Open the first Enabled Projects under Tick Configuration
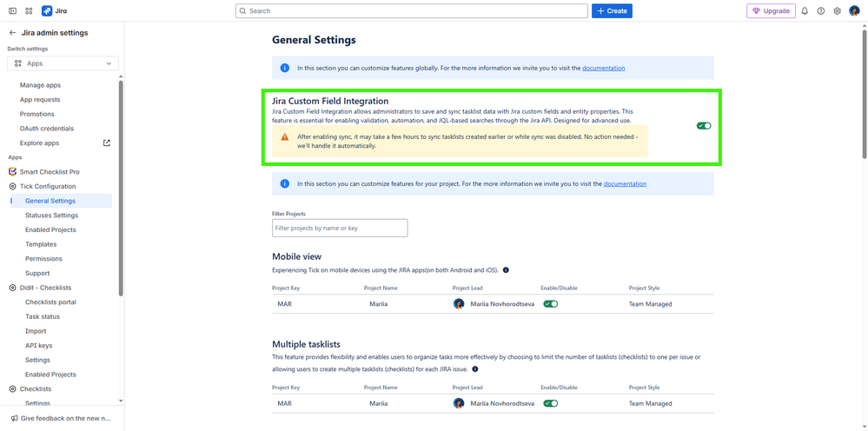This screenshot has height=431, width=868. click(x=50, y=229)
